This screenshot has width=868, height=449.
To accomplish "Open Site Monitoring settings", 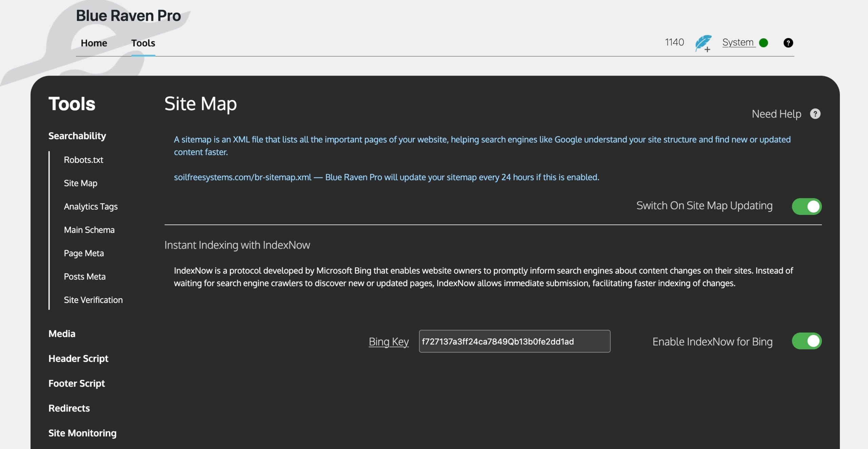I will tap(82, 433).
